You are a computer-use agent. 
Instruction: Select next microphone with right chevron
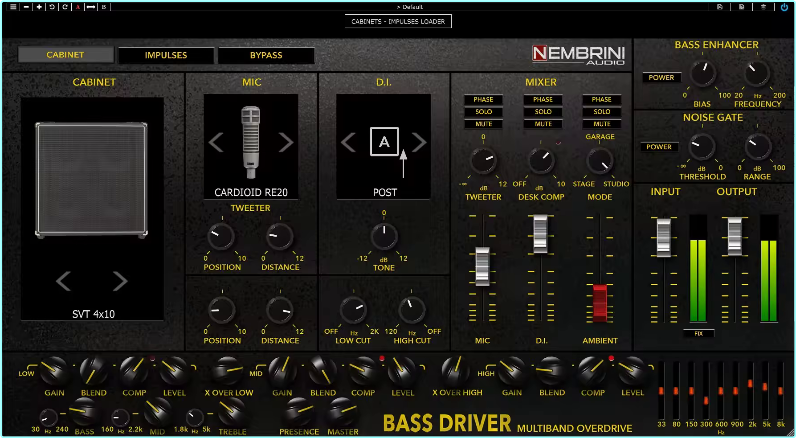pyautogui.click(x=286, y=143)
